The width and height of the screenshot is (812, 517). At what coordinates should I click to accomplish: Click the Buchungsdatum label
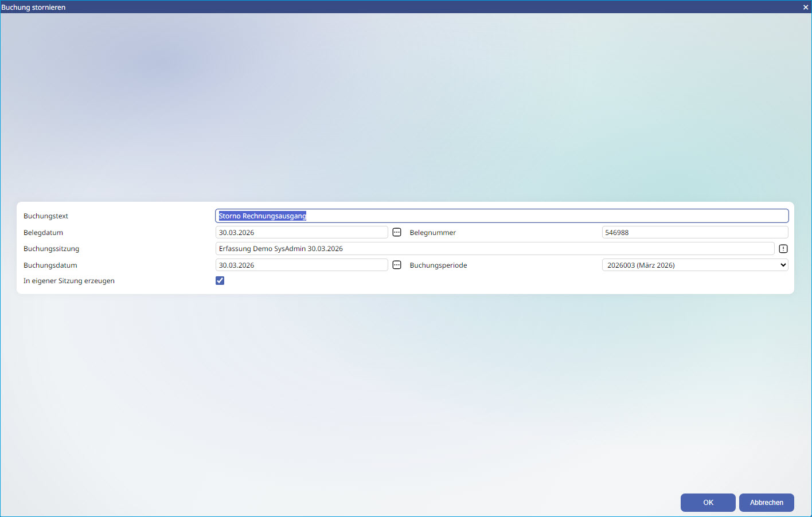[50, 265]
